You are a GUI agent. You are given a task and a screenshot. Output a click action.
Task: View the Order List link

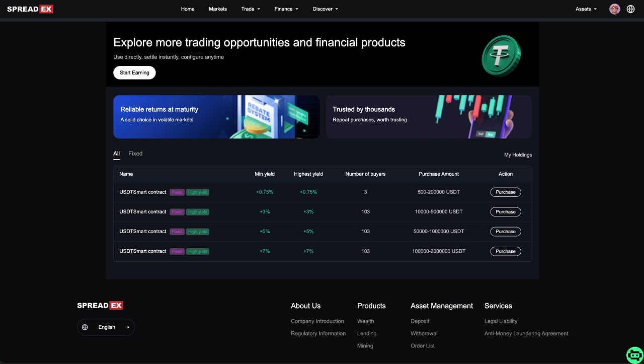point(423,346)
